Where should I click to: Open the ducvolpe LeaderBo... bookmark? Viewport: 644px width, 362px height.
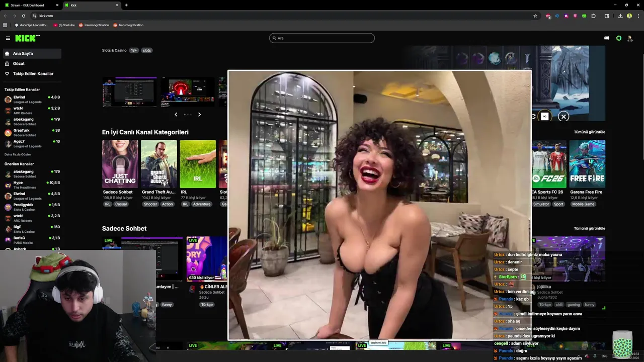pos(31,25)
